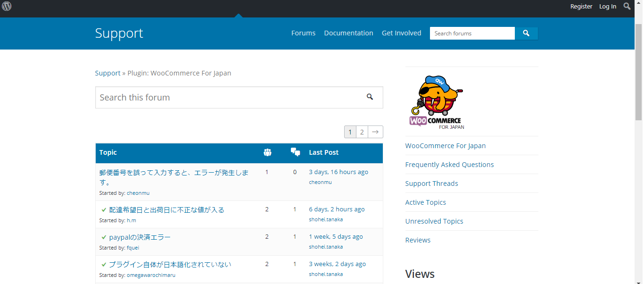Focus the 'Search forums' input field
Screen dimensions: 644x284
point(472,33)
